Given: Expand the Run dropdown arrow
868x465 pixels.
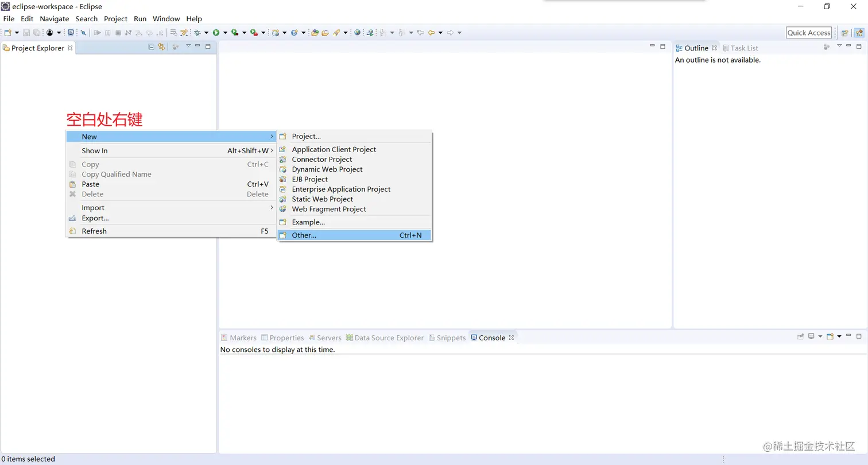Looking at the screenshot, I should [x=225, y=33].
